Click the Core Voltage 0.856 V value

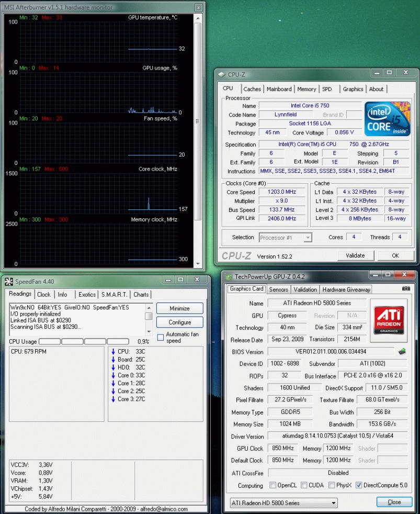(x=344, y=132)
